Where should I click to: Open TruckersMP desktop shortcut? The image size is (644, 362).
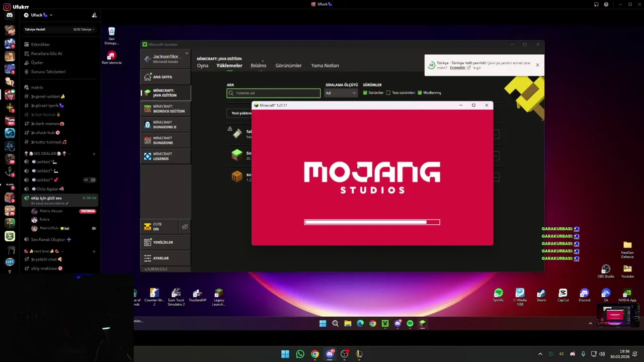click(x=197, y=296)
